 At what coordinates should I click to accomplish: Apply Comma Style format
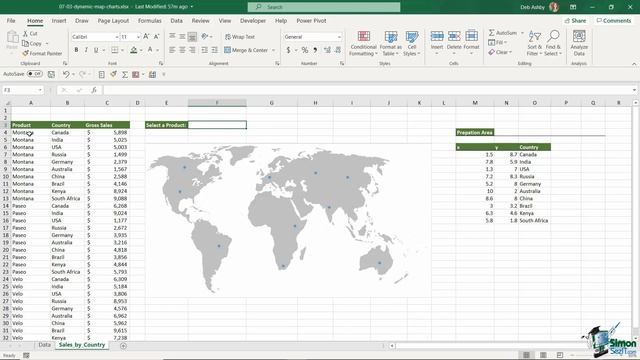(315, 50)
